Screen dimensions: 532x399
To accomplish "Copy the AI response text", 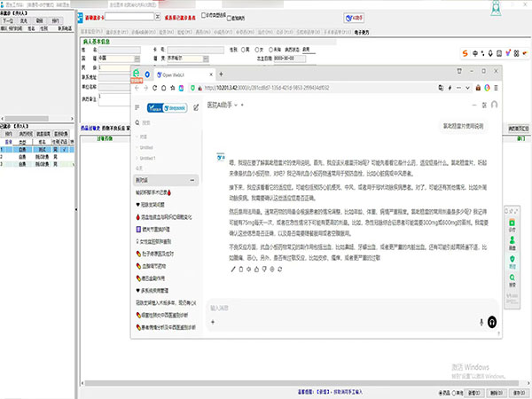I will [x=241, y=270].
